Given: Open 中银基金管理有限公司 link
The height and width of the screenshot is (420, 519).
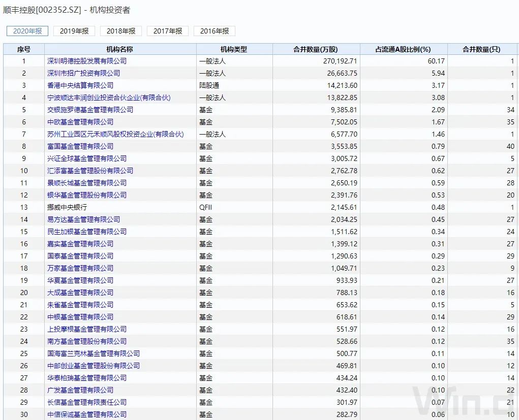Looking at the screenshot, I should pos(80,317).
